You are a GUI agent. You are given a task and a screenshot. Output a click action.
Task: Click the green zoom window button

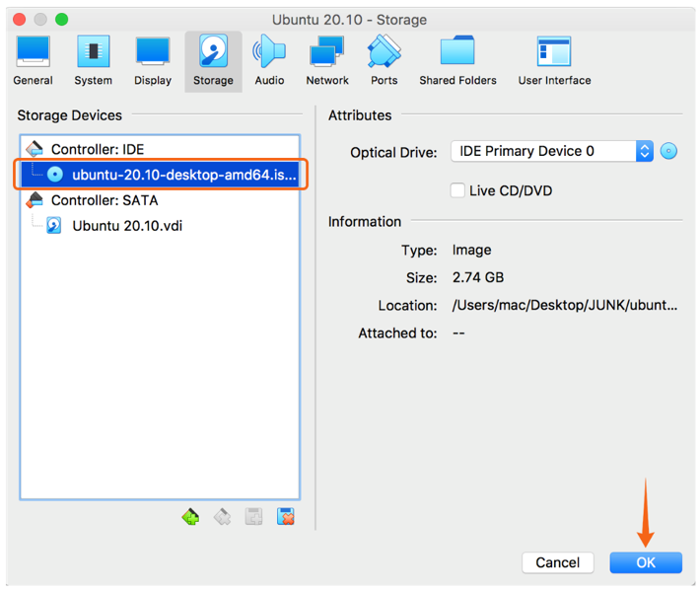click(x=61, y=19)
